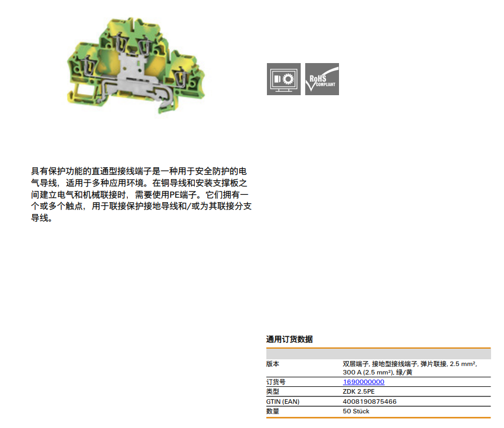
Task: Click the 订货号 row label
Action: tap(276, 382)
